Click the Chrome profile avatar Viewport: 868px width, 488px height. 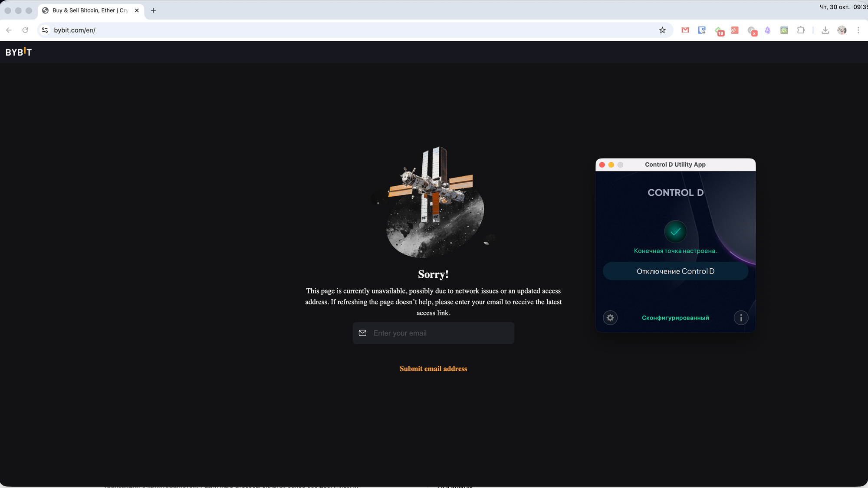click(842, 30)
